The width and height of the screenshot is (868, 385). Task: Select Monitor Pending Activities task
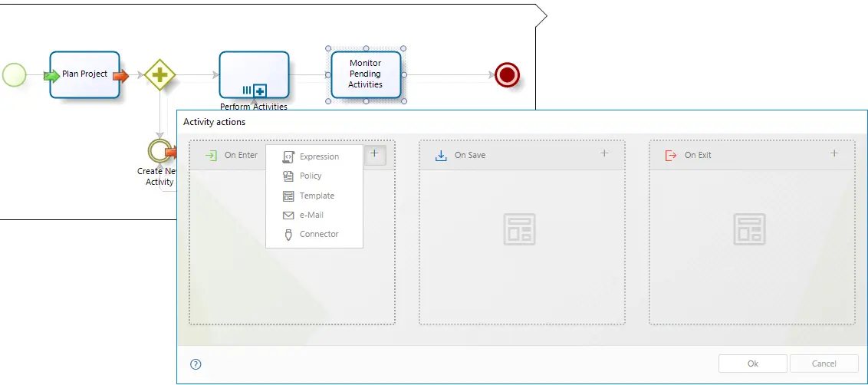click(x=366, y=75)
